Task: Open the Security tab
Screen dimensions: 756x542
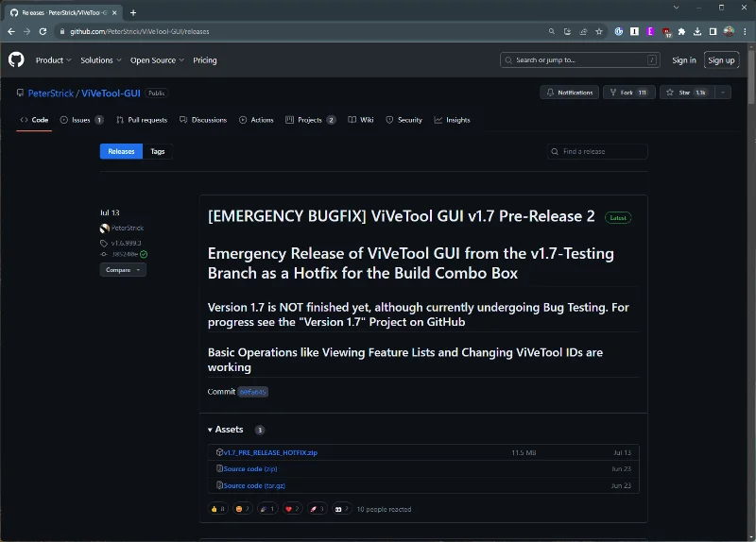Action: pos(404,120)
